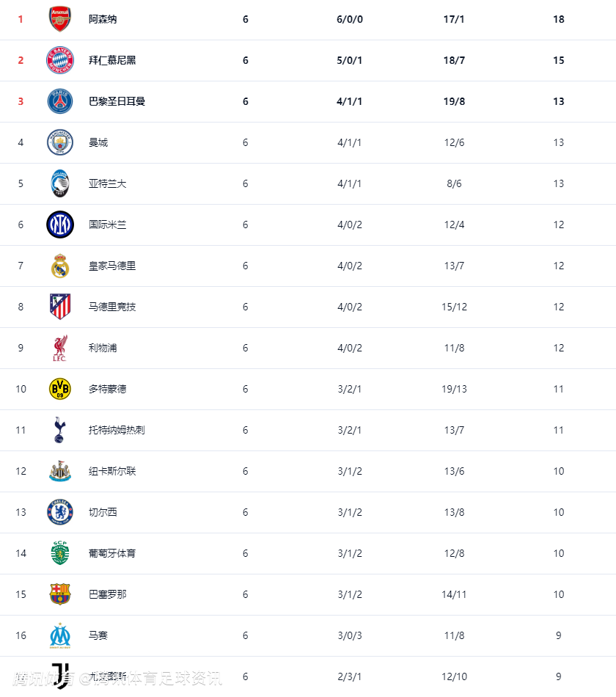Click rank number 10 for 多特蒙德
Viewport: 616px width, 697px height.
[x=21, y=389]
